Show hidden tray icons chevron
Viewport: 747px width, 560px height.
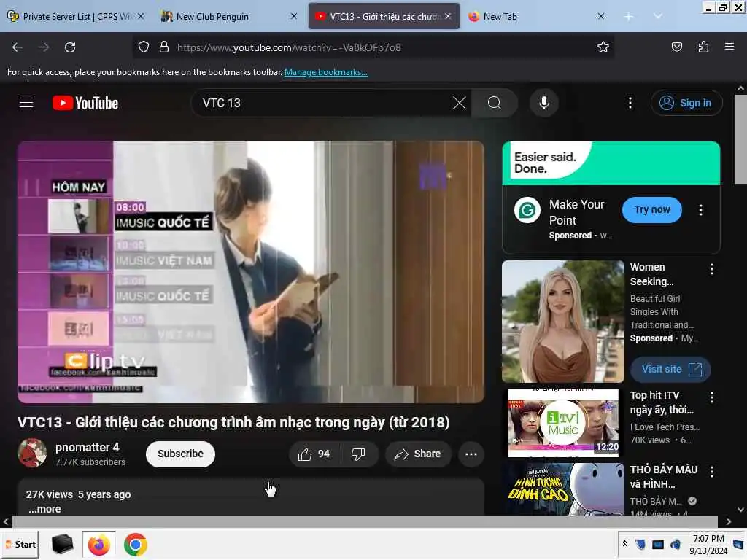(624, 544)
